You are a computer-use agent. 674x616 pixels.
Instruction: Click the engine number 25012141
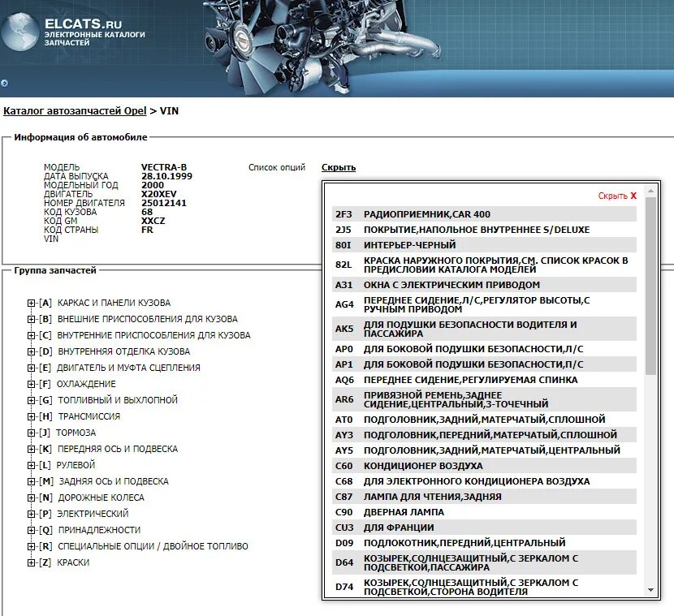164,203
